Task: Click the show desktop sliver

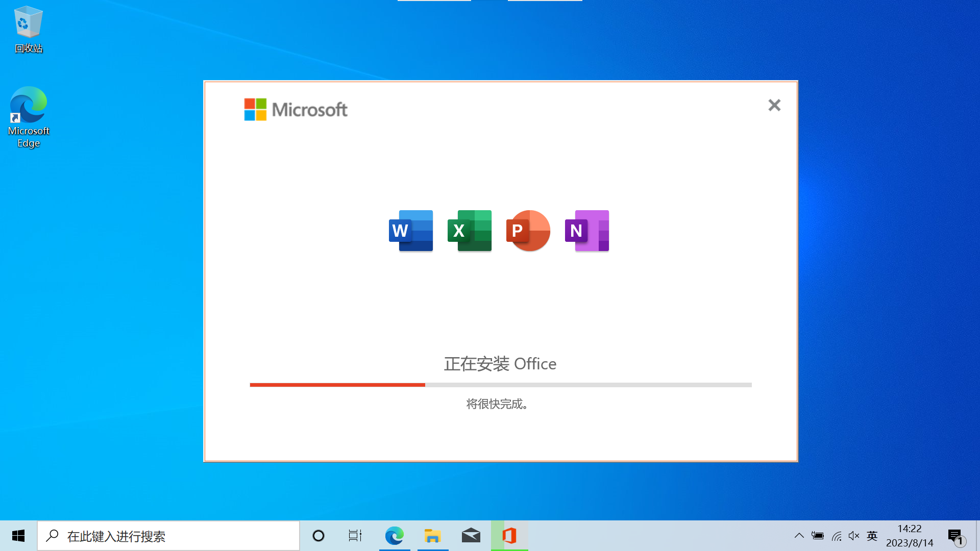Action: (977, 536)
